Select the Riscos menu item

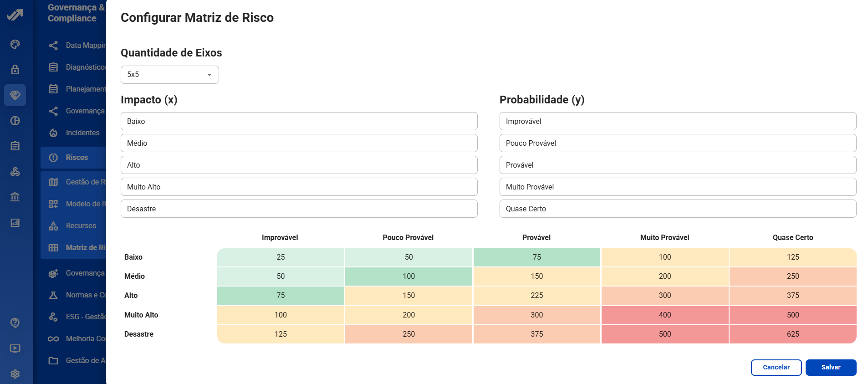[x=77, y=158]
